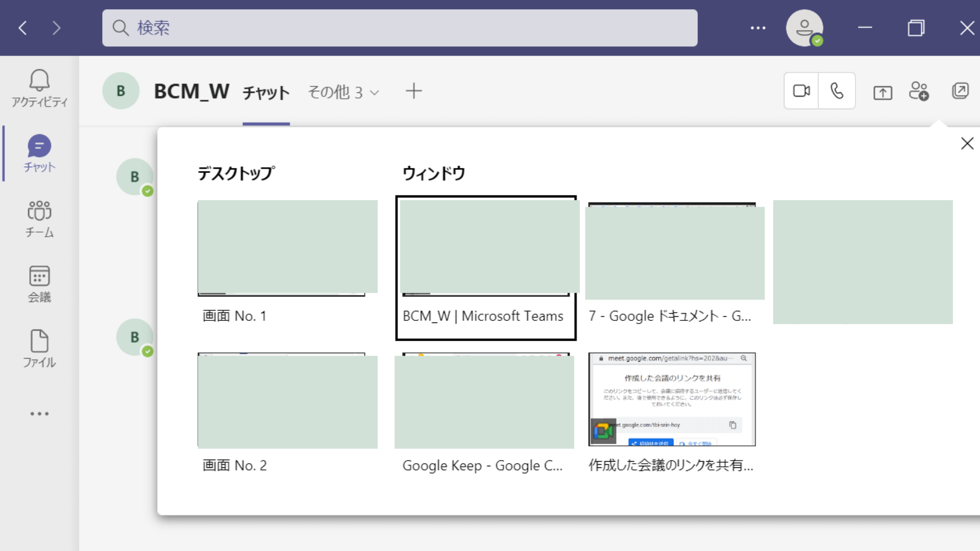This screenshot has height=551, width=980.
Task: Select the チャット icon in the sidebar
Action: click(39, 153)
